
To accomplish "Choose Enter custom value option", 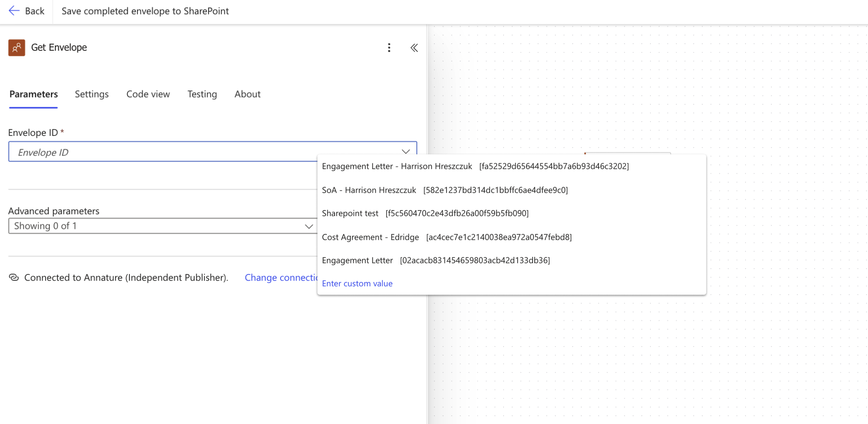I will click(357, 283).
